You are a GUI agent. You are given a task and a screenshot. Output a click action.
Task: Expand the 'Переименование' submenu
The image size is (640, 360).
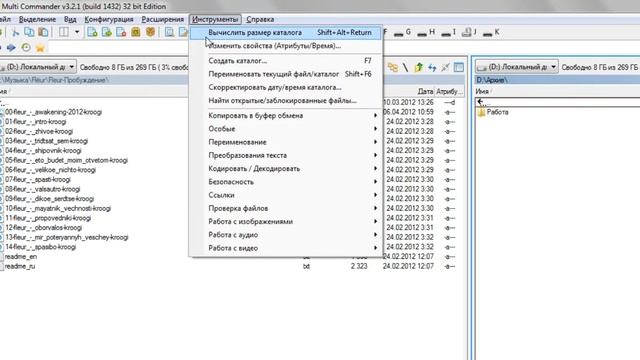[x=286, y=142]
